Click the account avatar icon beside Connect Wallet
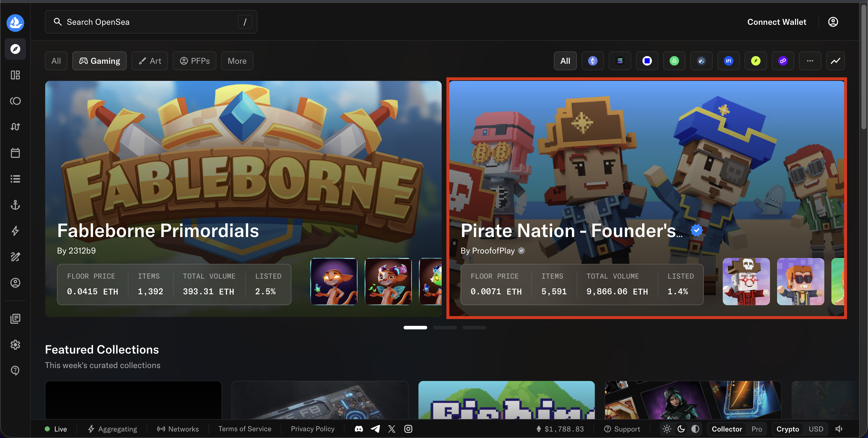This screenshot has height=438, width=868. click(833, 22)
